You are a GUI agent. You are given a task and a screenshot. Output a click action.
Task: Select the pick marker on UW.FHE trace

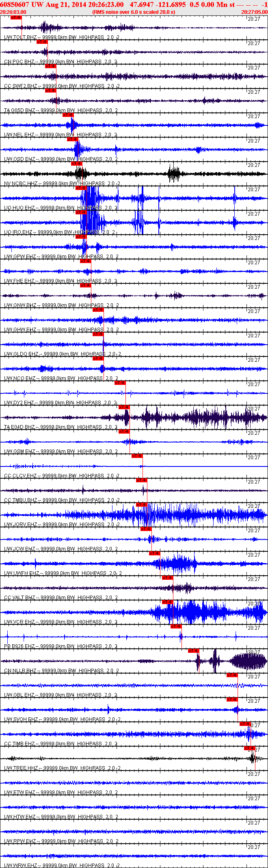coord(86,261)
